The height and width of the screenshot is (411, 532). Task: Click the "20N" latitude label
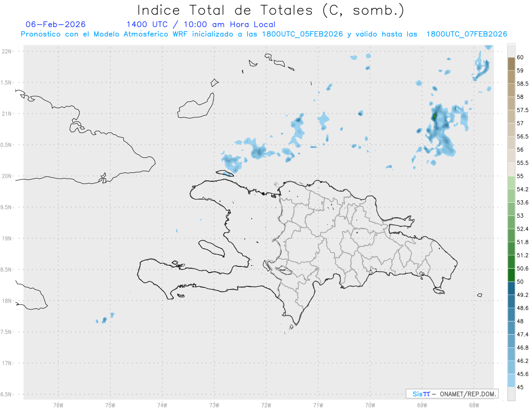click(x=7, y=176)
